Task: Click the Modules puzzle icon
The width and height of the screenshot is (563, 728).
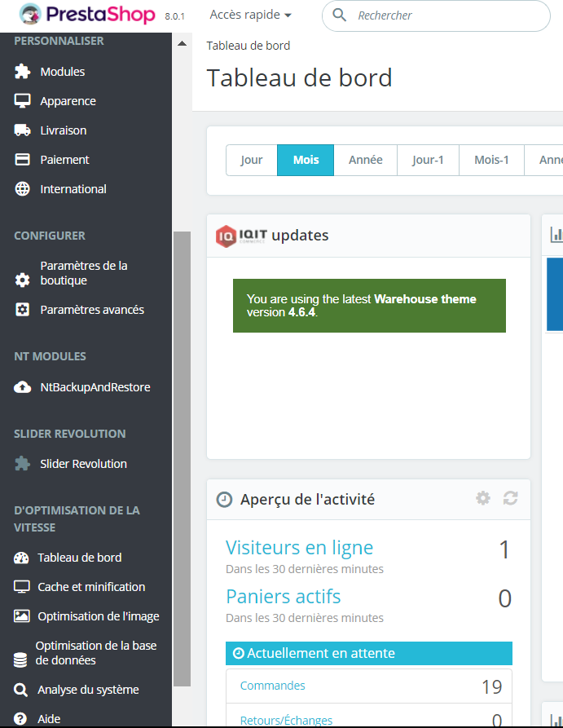Action: (22, 72)
